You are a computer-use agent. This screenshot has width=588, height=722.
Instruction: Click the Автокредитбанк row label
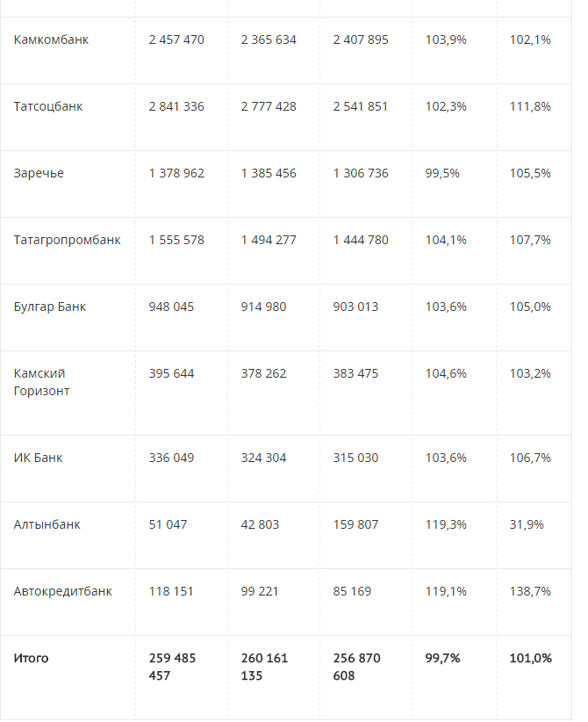tap(63, 591)
